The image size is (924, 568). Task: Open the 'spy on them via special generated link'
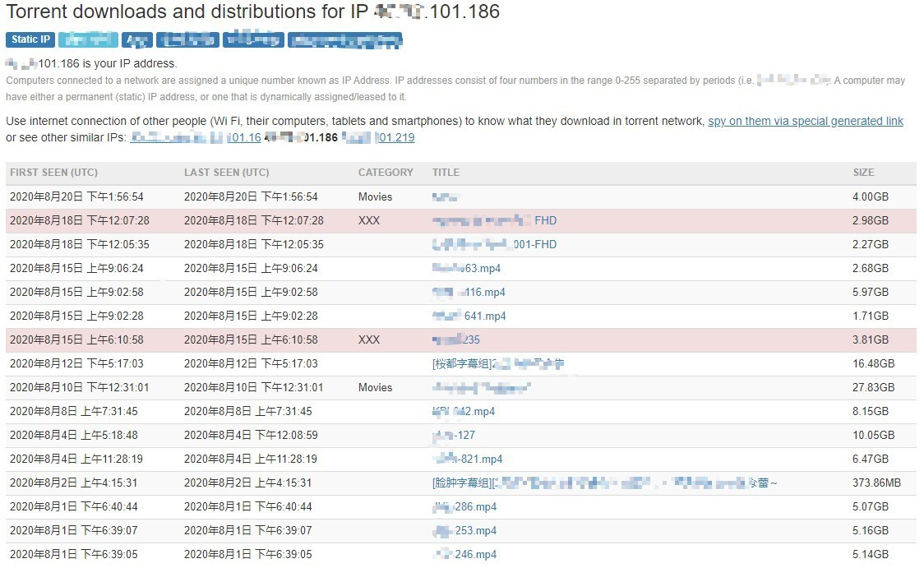pyautogui.click(x=804, y=121)
